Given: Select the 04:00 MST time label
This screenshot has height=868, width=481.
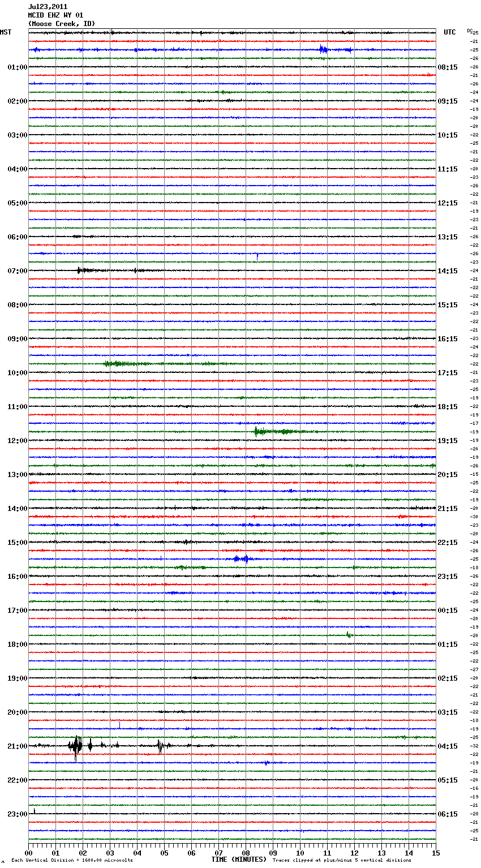Looking at the screenshot, I should (x=17, y=169).
